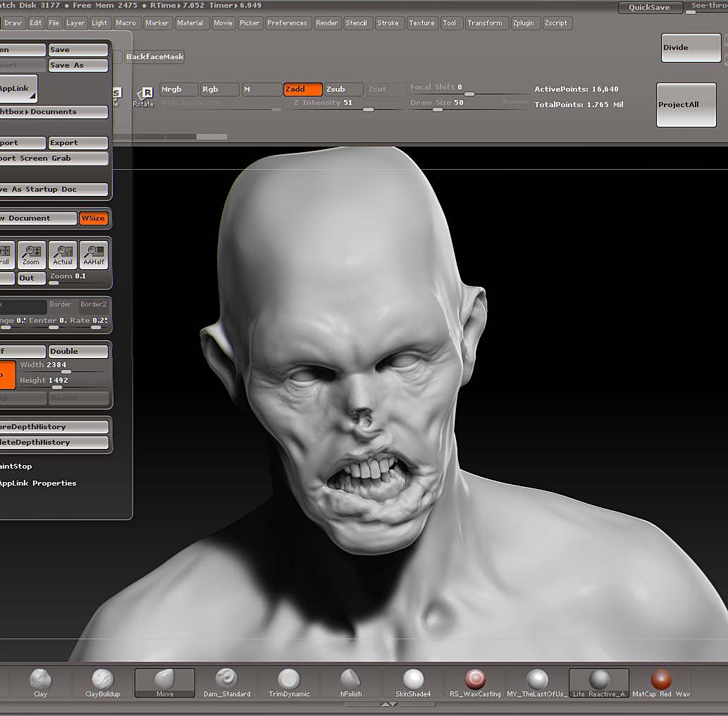Click the BackfaceMask control

(154, 56)
